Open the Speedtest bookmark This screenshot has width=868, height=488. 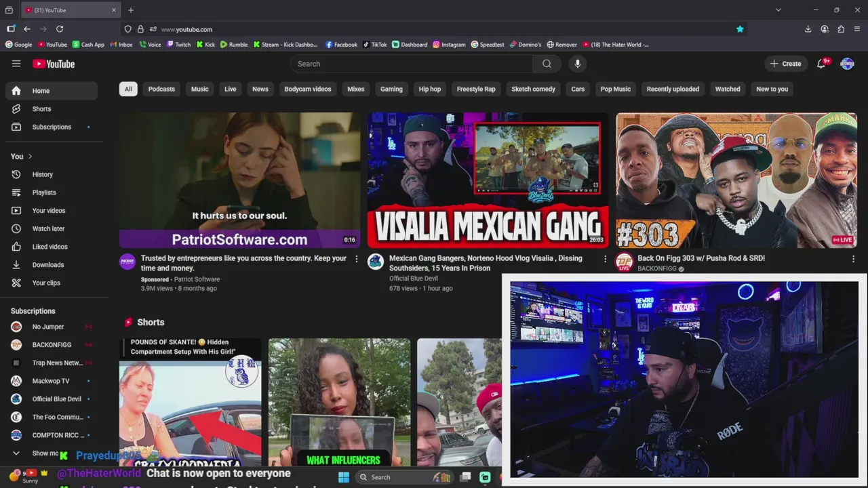[x=487, y=45]
